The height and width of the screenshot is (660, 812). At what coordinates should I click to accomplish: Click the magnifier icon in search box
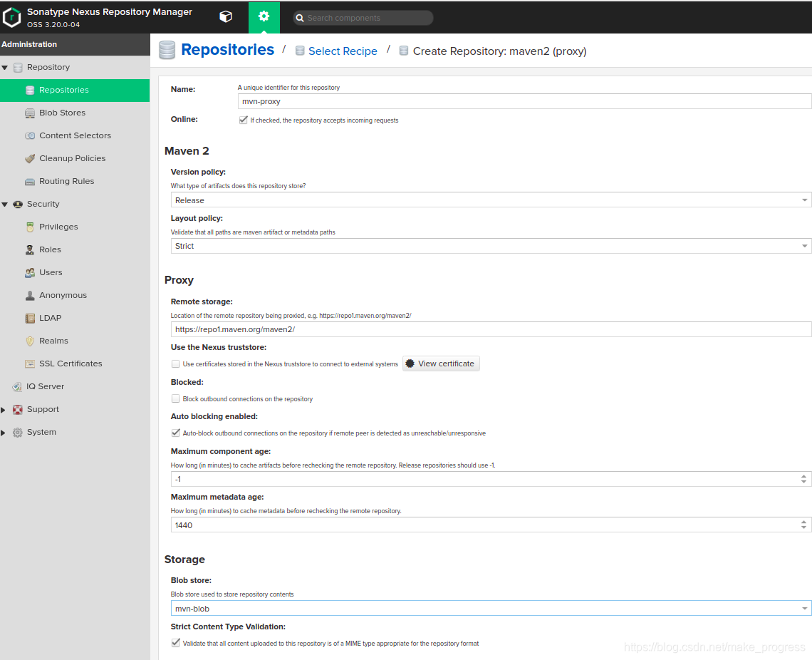click(299, 18)
